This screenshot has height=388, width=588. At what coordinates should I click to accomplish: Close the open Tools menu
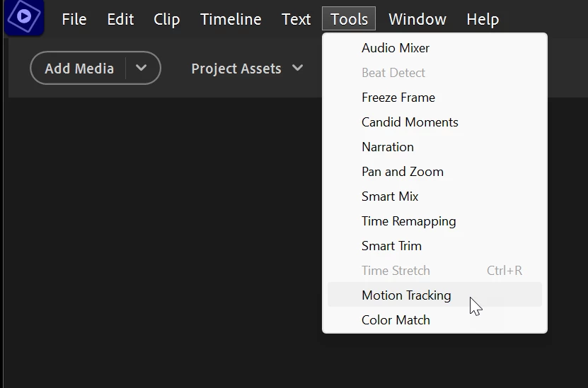pos(349,19)
